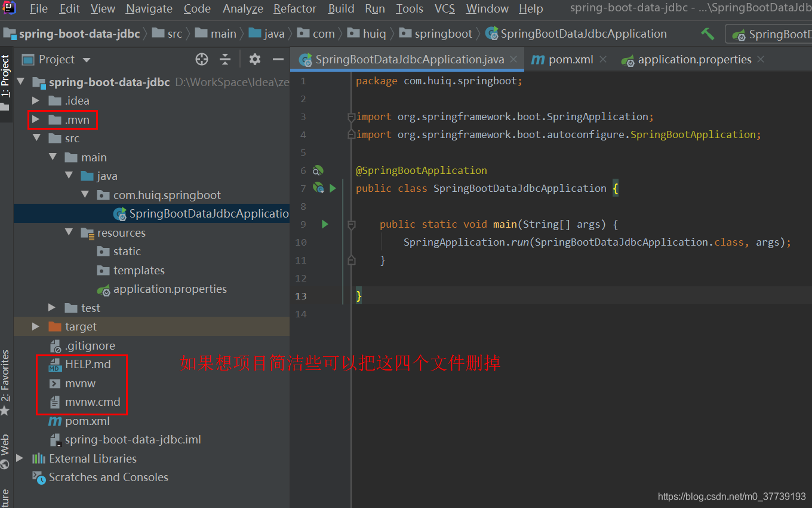Click run gutter icon on line 9
Screen dimensions: 812x508
[325, 224]
